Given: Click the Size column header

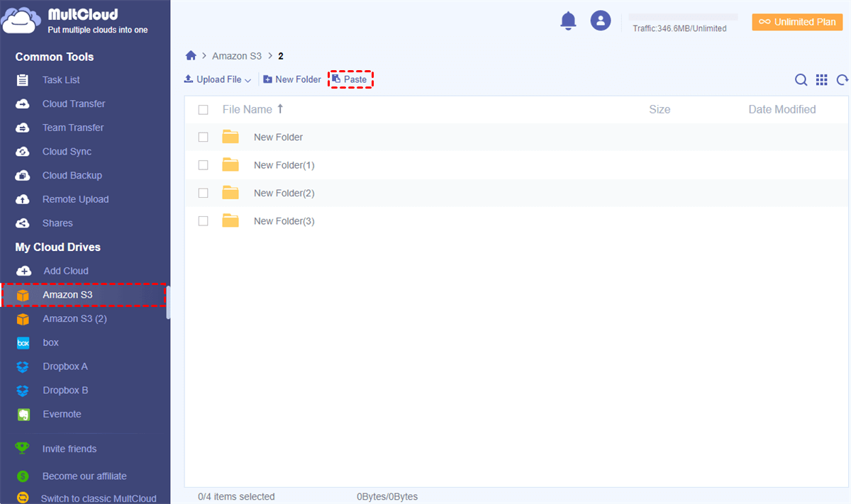Looking at the screenshot, I should pos(660,110).
